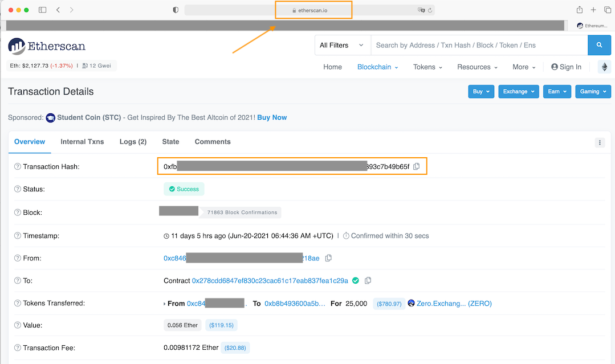This screenshot has height=364, width=615.
Task: Open the Safari share icon
Action: pyautogui.click(x=579, y=10)
